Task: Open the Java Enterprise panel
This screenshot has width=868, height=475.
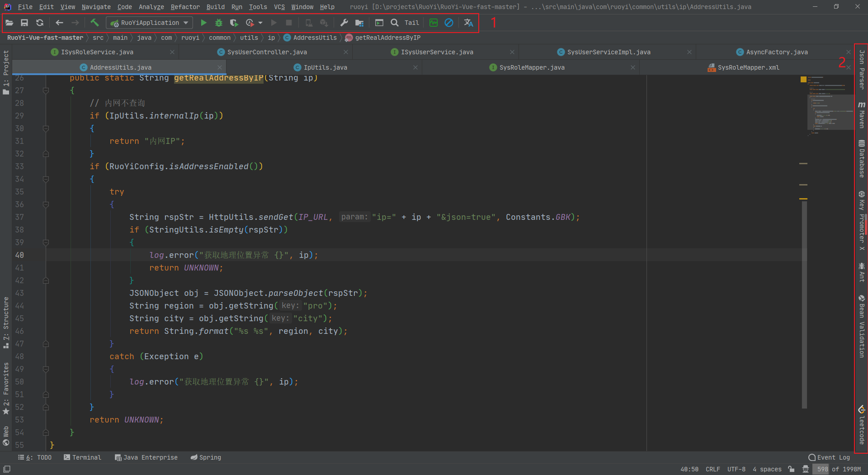Action: [146, 457]
